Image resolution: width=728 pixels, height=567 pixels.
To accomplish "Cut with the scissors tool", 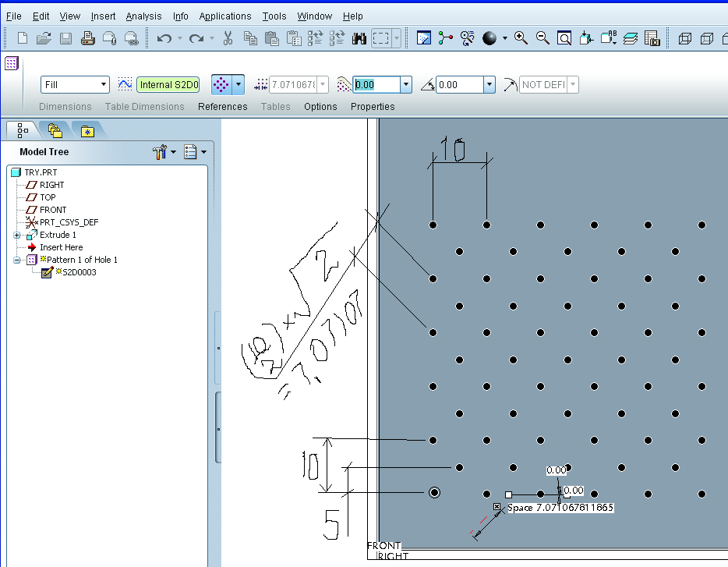I will point(228,38).
